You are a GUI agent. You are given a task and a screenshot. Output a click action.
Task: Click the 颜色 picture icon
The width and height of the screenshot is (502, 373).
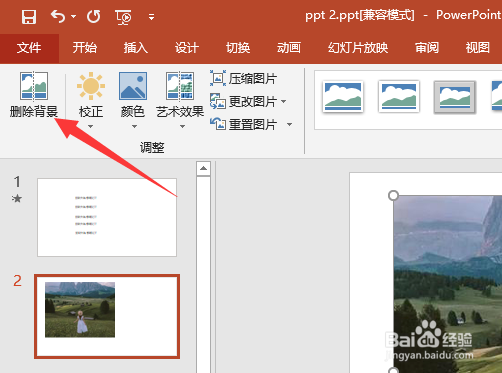pos(133,86)
